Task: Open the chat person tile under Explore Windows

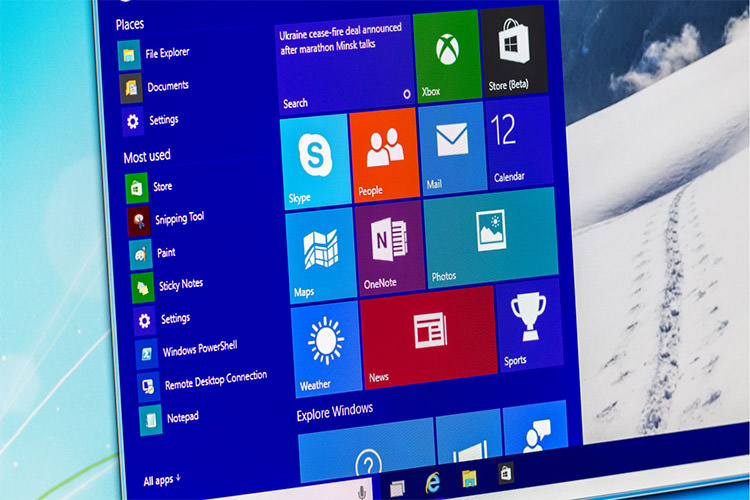Action: 536,427
